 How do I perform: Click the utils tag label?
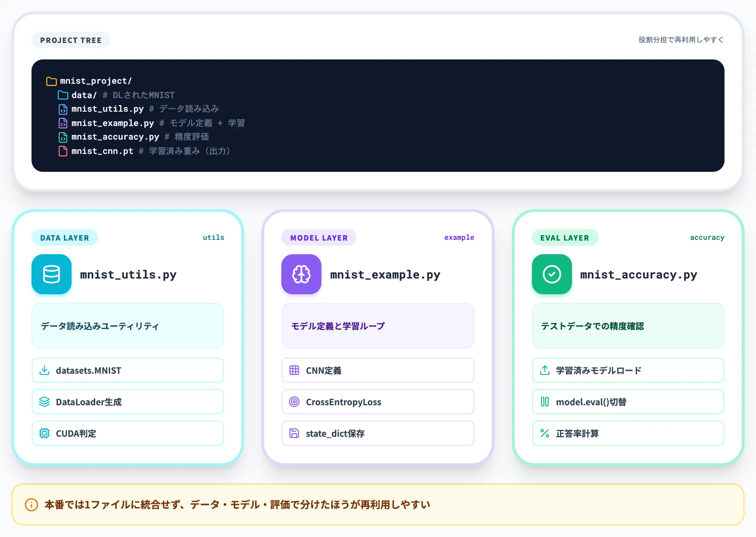coord(213,237)
